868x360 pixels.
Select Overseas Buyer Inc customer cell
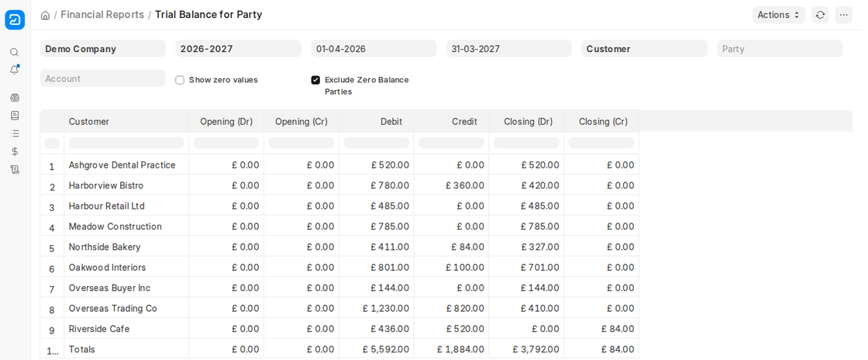pyautogui.click(x=126, y=288)
